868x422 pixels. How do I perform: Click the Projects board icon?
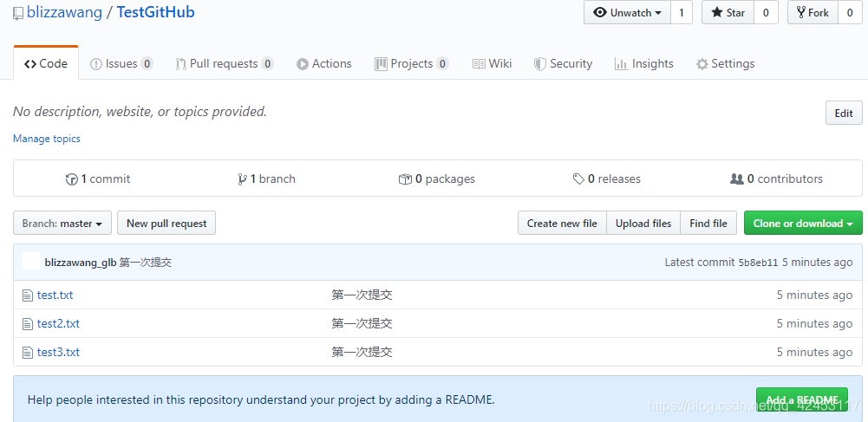pos(381,64)
